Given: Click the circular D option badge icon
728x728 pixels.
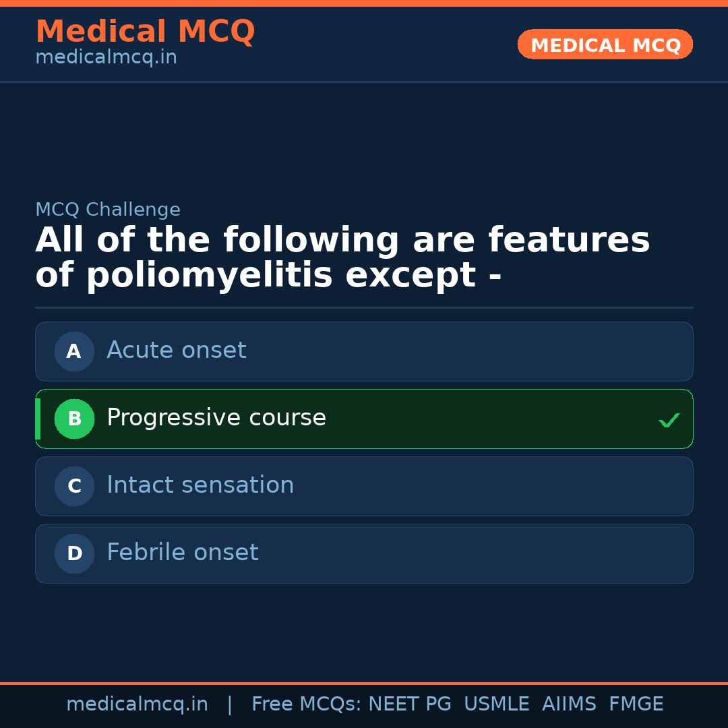Looking at the screenshot, I should (x=74, y=553).
